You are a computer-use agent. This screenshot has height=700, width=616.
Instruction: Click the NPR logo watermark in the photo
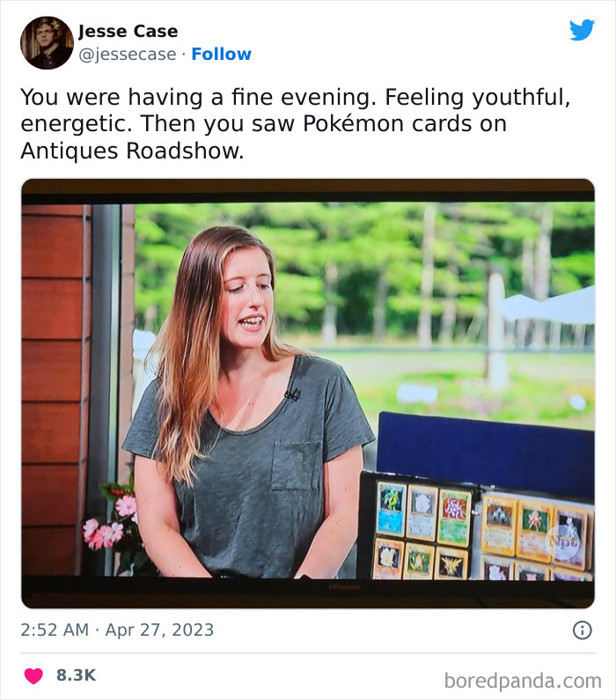click(x=566, y=542)
